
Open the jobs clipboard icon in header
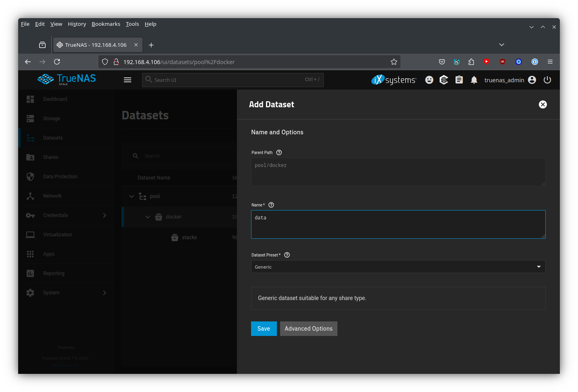tap(459, 80)
